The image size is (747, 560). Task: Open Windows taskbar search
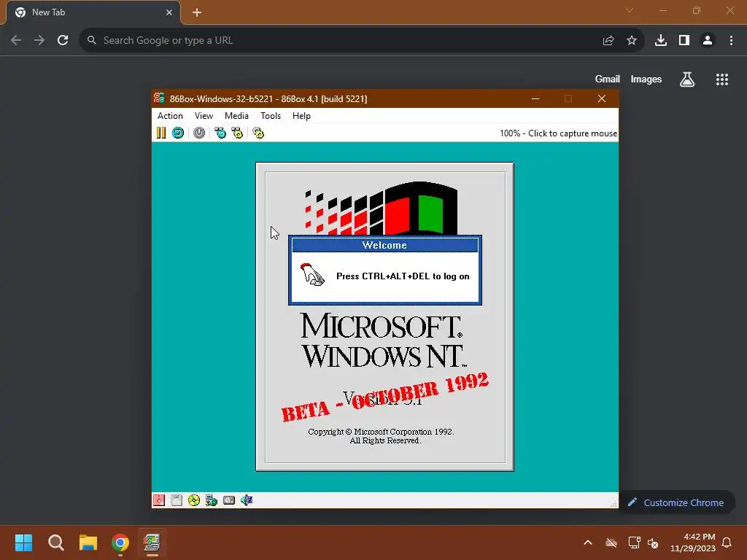[x=55, y=542]
